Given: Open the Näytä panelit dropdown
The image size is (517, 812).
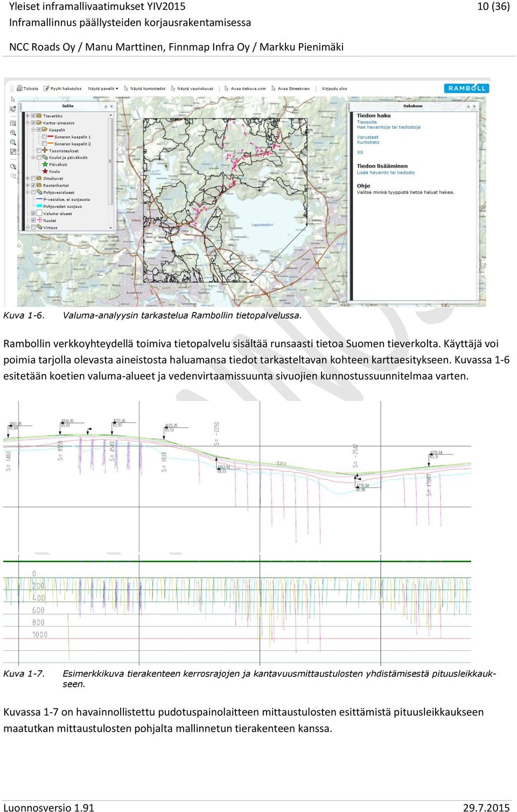Looking at the screenshot, I should pos(103,88).
